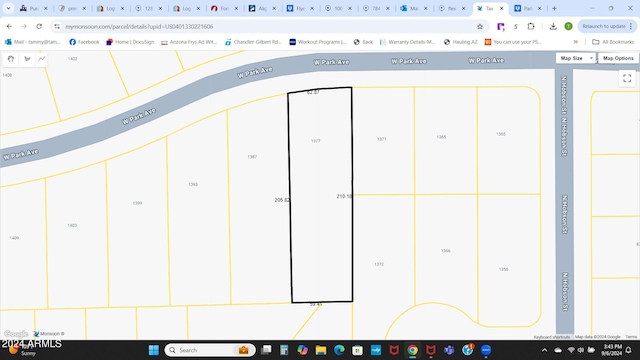Switch to the Aliq tab
Image resolution: width=640 pixels, height=360 pixels.
262,8
